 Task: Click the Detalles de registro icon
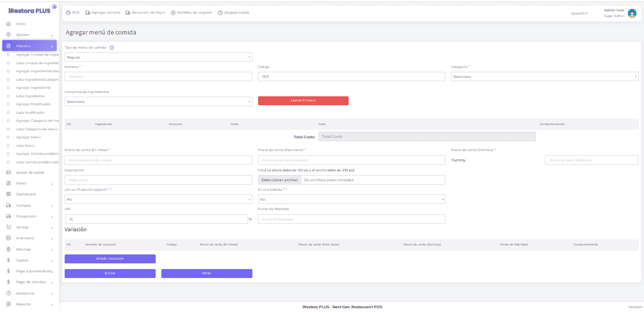[173, 13]
